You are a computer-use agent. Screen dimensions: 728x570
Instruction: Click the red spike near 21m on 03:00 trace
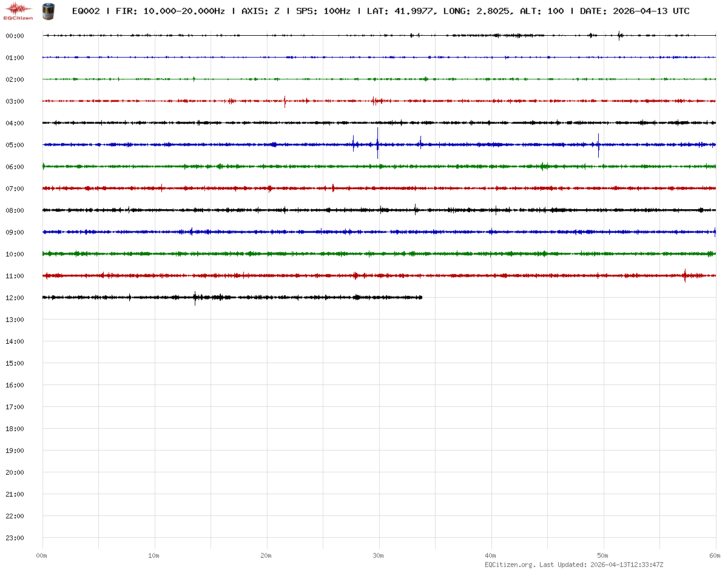[285, 101]
